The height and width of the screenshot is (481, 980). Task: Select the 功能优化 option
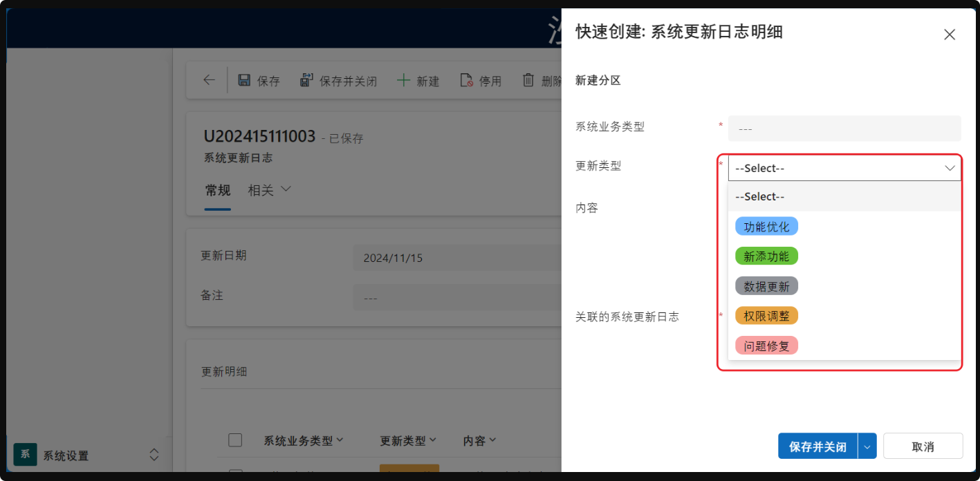pos(766,226)
